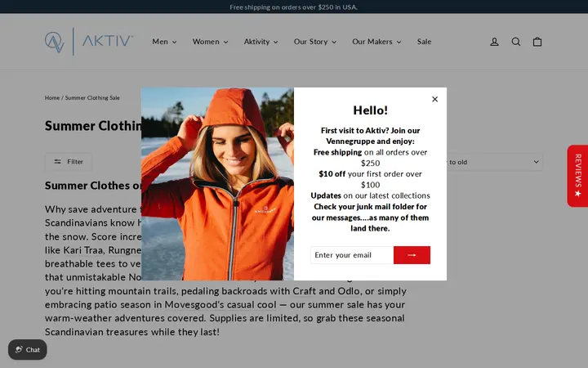Open the search magnifier icon
Viewport: 588px width, 368px height.
coord(516,42)
